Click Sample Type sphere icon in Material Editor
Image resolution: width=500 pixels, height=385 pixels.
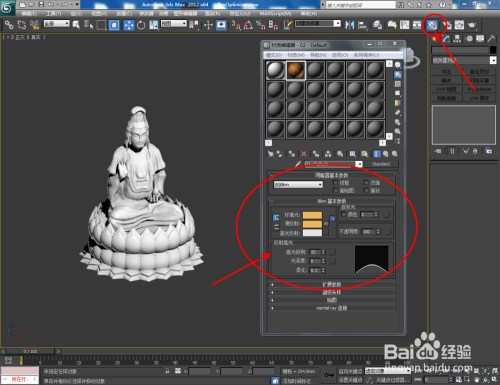(398, 65)
